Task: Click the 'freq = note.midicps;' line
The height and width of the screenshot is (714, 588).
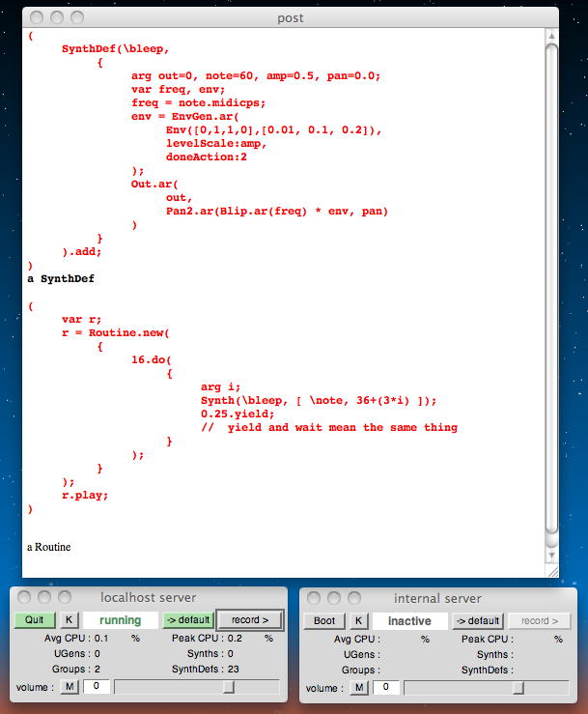Action: pos(199,103)
